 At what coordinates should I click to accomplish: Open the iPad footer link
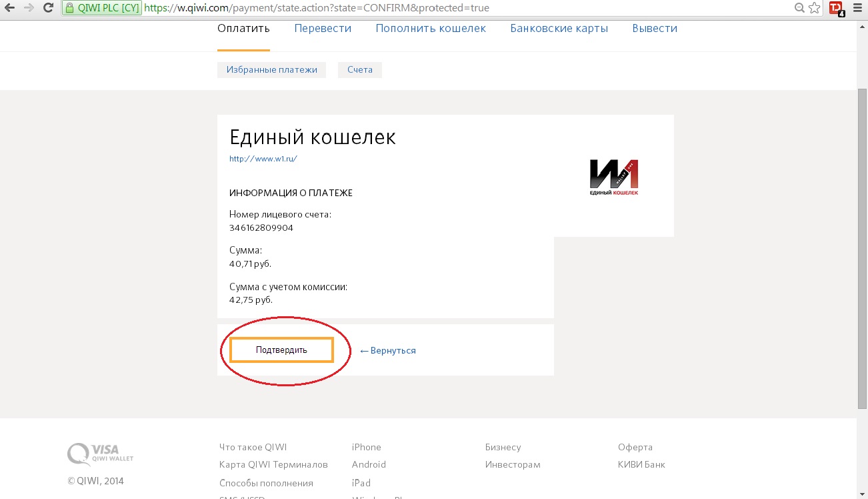coord(361,483)
